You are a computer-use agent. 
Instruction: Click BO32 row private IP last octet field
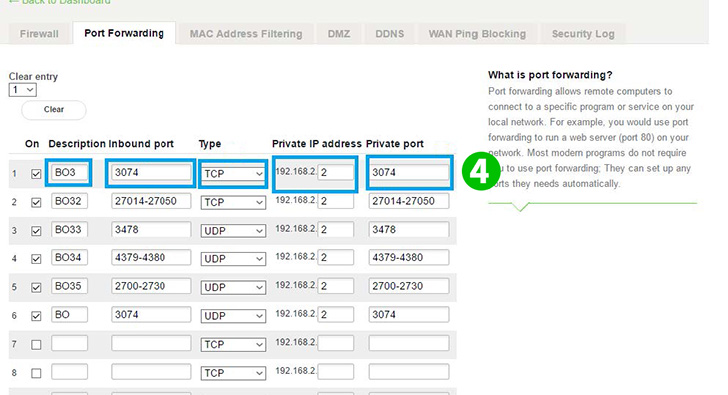(336, 201)
